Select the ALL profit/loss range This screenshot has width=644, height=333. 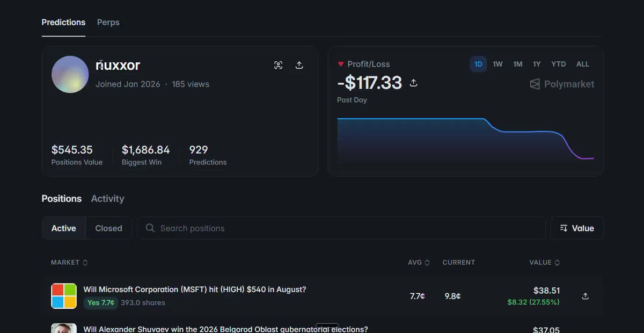pos(583,64)
